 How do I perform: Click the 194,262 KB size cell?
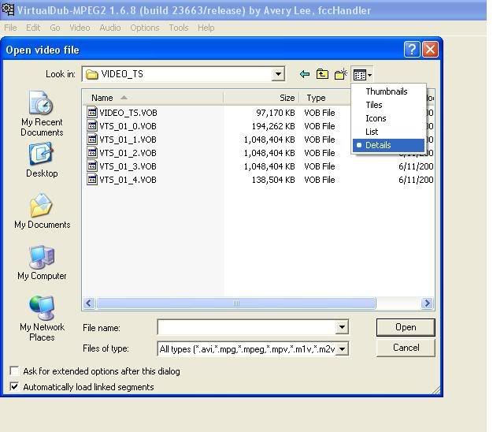[273, 126]
